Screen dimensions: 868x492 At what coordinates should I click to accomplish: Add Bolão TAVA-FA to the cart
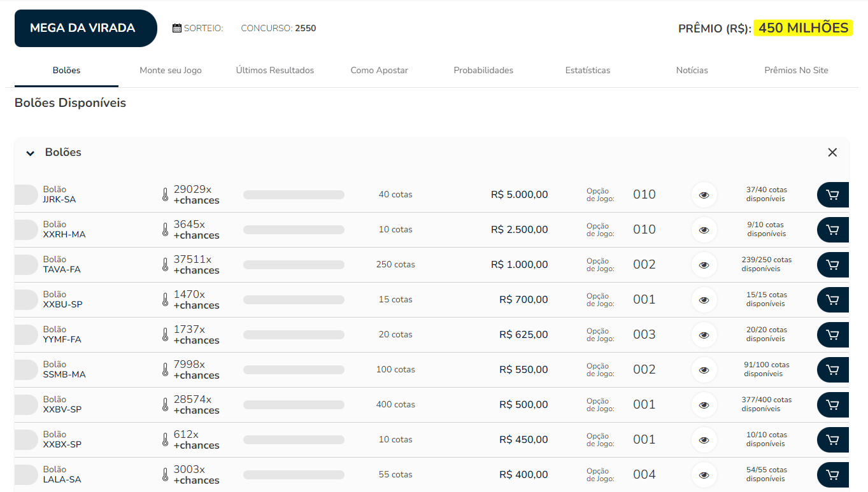point(833,265)
